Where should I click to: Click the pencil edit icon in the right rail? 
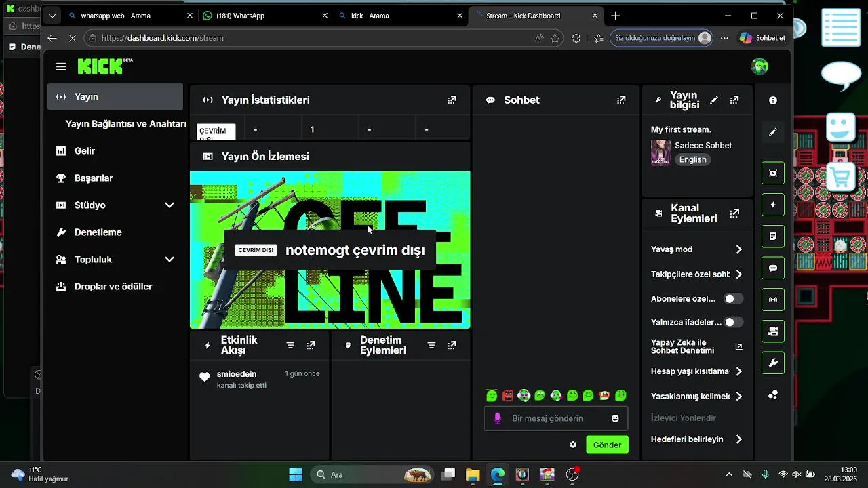coord(773,132)
